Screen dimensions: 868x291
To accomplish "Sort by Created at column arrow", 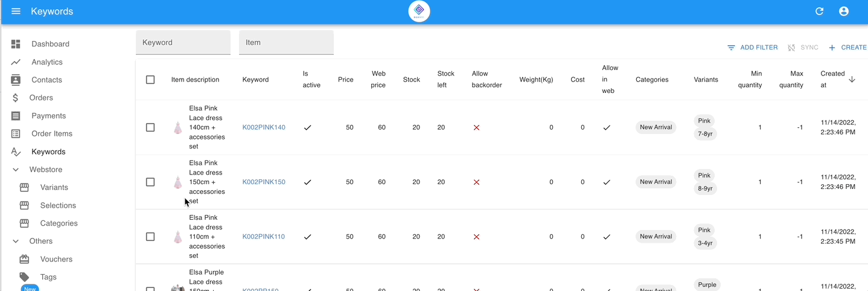I will point(852,80).
